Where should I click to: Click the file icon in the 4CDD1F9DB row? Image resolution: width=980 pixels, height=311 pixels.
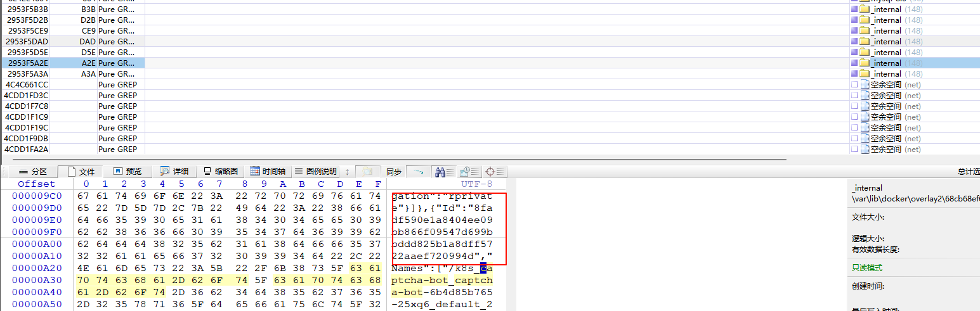point(865,139)
